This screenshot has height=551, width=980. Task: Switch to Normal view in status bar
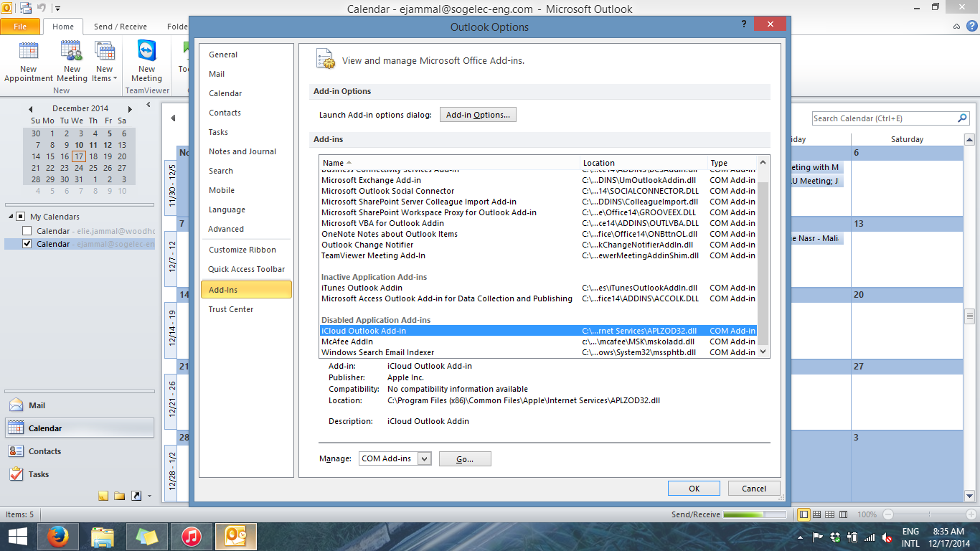tap(804, 514)
